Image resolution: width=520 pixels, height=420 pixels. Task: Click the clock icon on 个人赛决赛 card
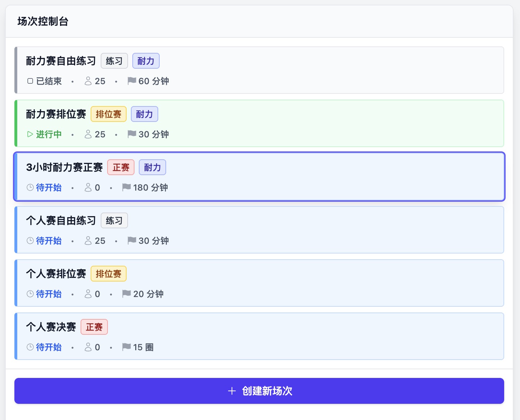pyautogui.click(x=30, y=347)
